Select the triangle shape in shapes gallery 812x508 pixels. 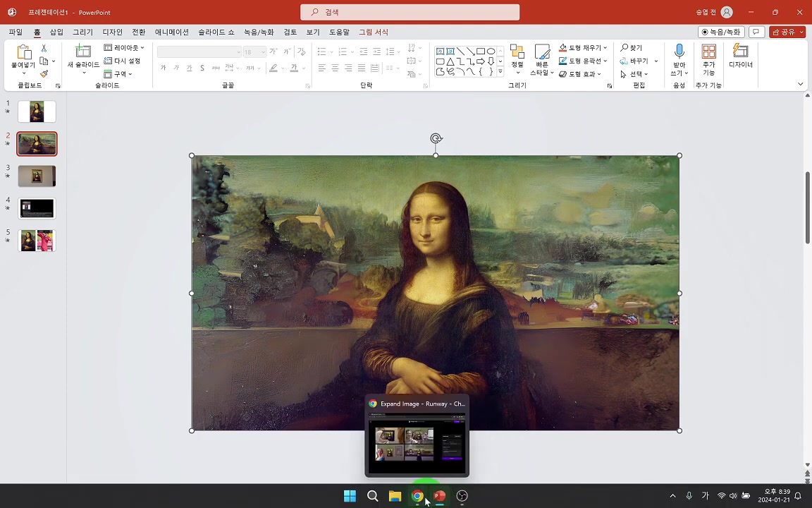click(450, 61)
